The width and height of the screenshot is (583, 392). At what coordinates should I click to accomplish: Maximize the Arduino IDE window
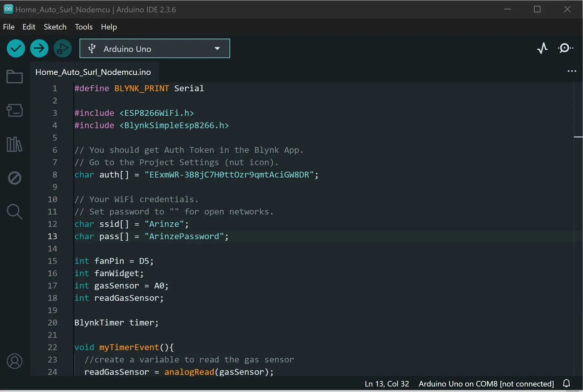click(537, 9)
